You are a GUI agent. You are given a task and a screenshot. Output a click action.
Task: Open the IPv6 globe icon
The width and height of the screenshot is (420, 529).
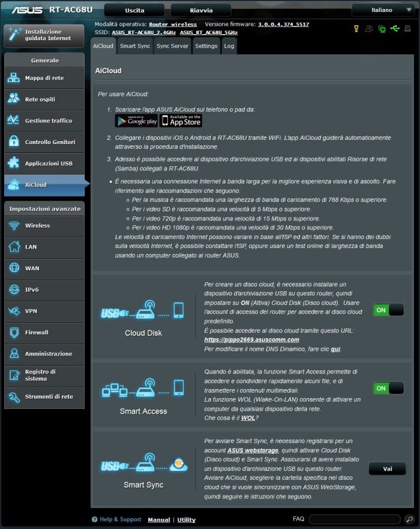(14, 289)
